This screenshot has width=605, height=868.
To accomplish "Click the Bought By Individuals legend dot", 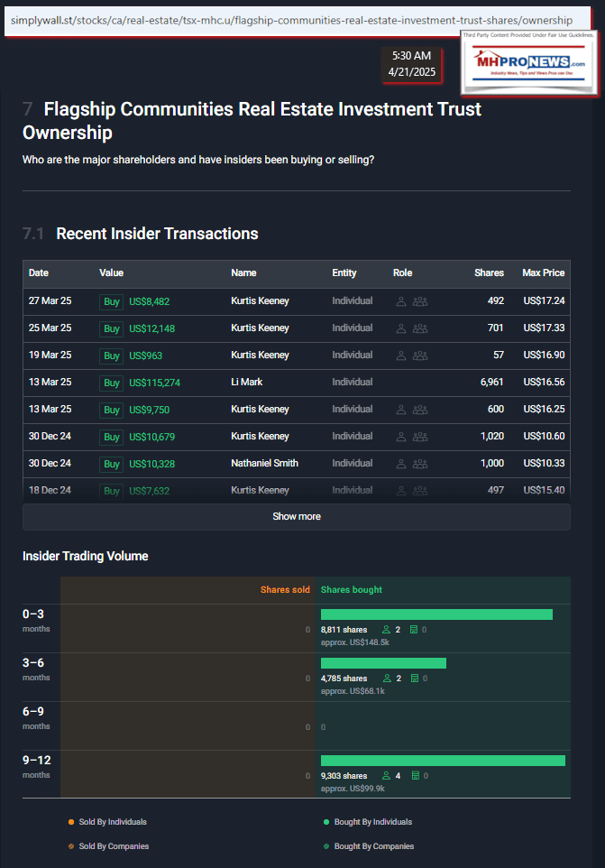I will [326, 822].
